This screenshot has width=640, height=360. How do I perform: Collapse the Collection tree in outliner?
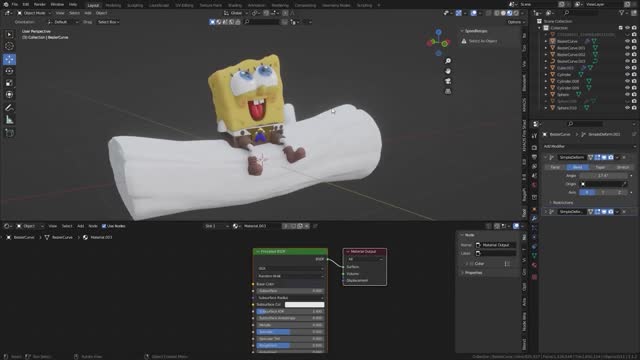(x=540, y=28)
